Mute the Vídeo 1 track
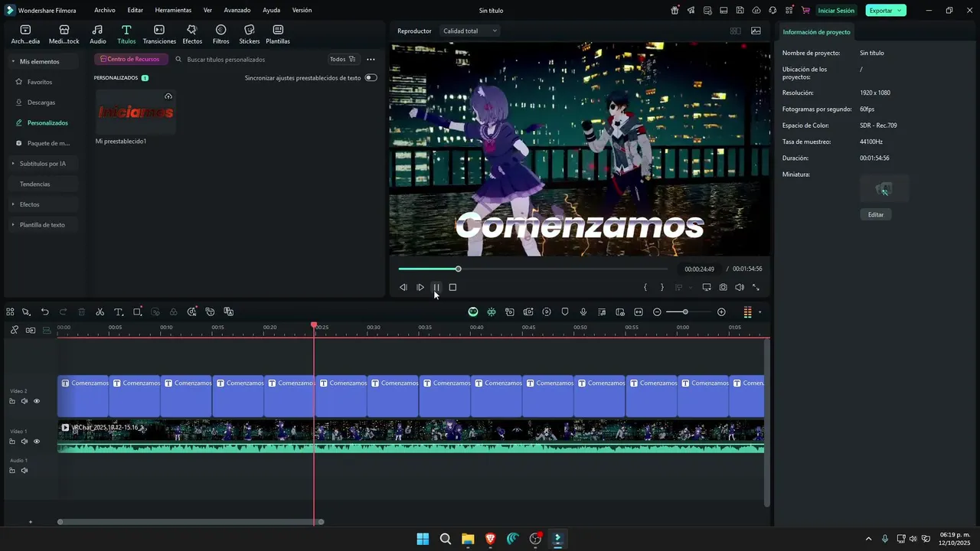 point(24,442)
